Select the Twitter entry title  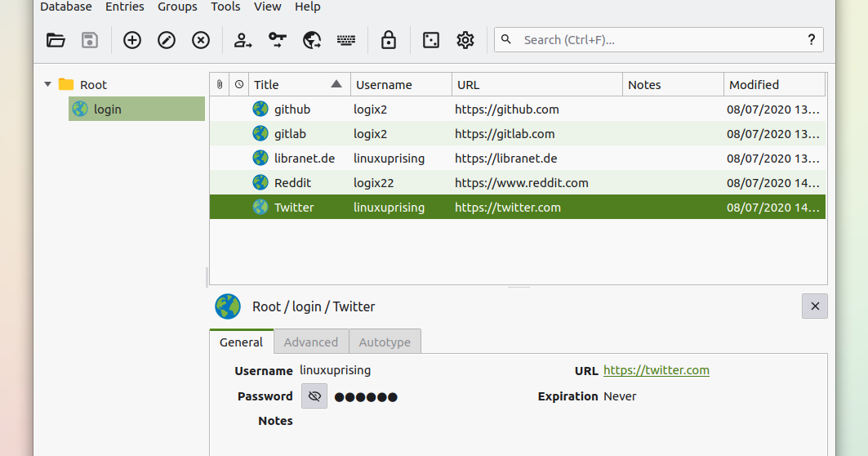(294, 208)
